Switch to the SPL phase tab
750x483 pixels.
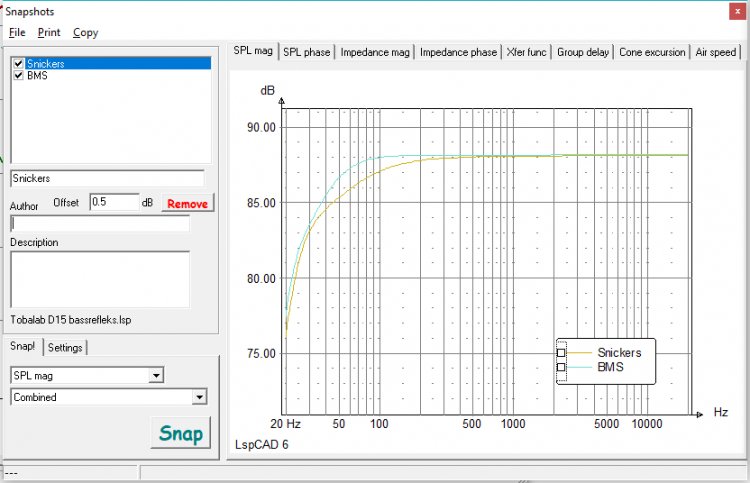click(x=306, y=52)
